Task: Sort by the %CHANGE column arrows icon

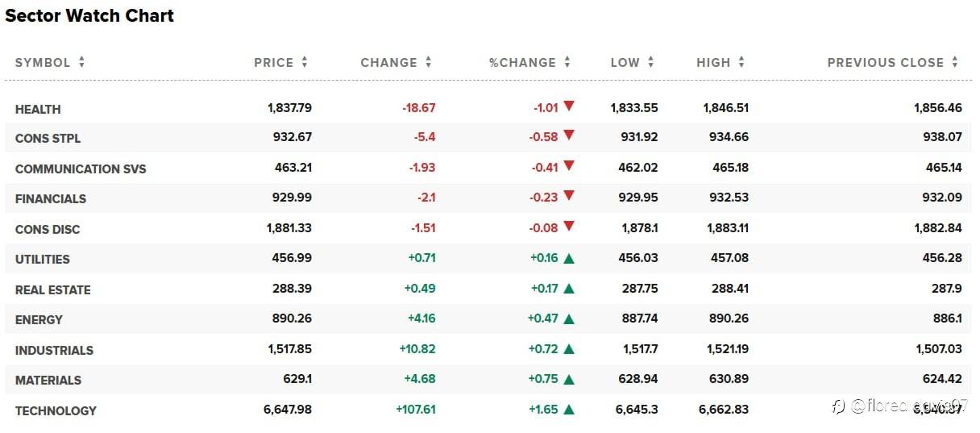Action: pos(567,62)
